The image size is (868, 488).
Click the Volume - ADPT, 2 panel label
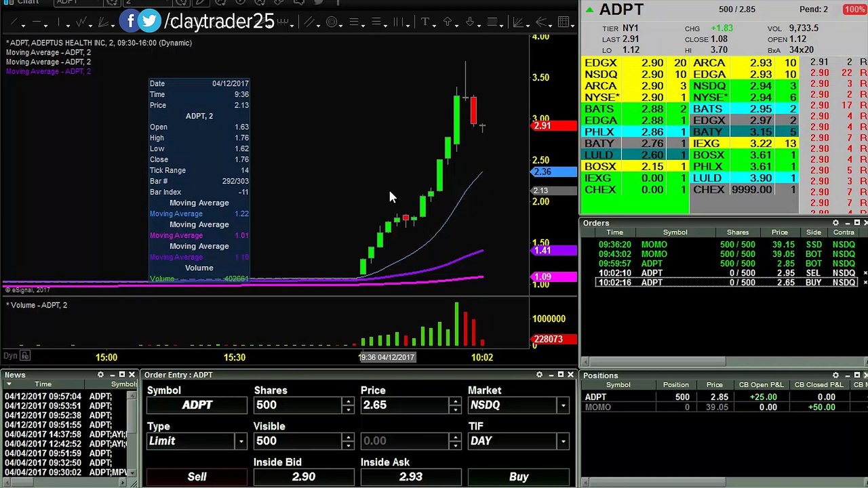coord(37,305)
